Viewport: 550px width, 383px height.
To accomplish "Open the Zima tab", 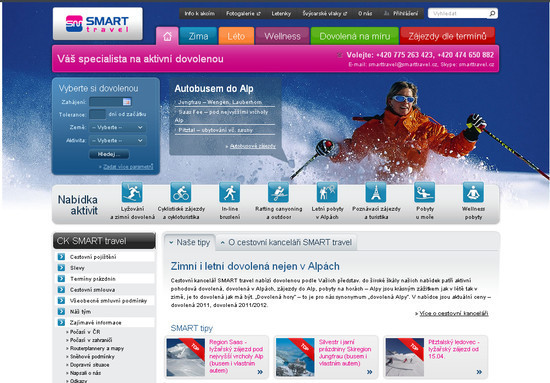I will point(198,36).
